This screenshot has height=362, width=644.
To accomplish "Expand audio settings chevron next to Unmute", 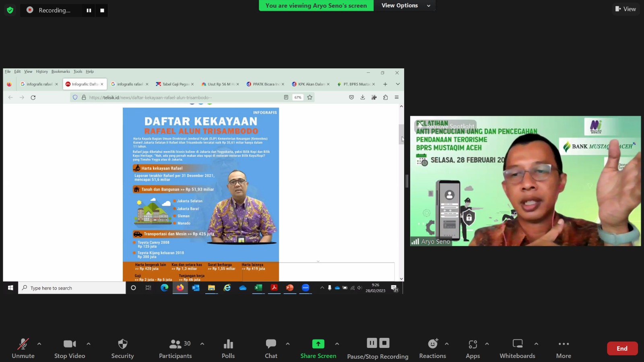I will point(39,343).
